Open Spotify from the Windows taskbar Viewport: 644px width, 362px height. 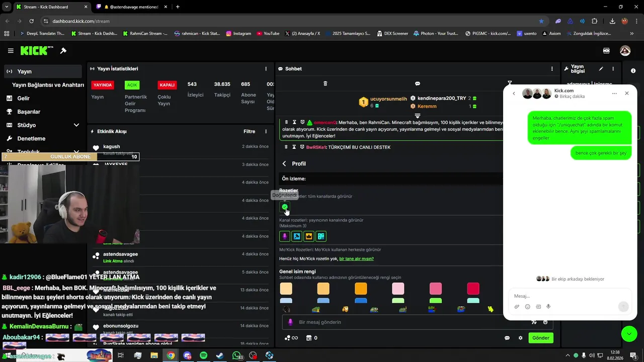point(203,355)
